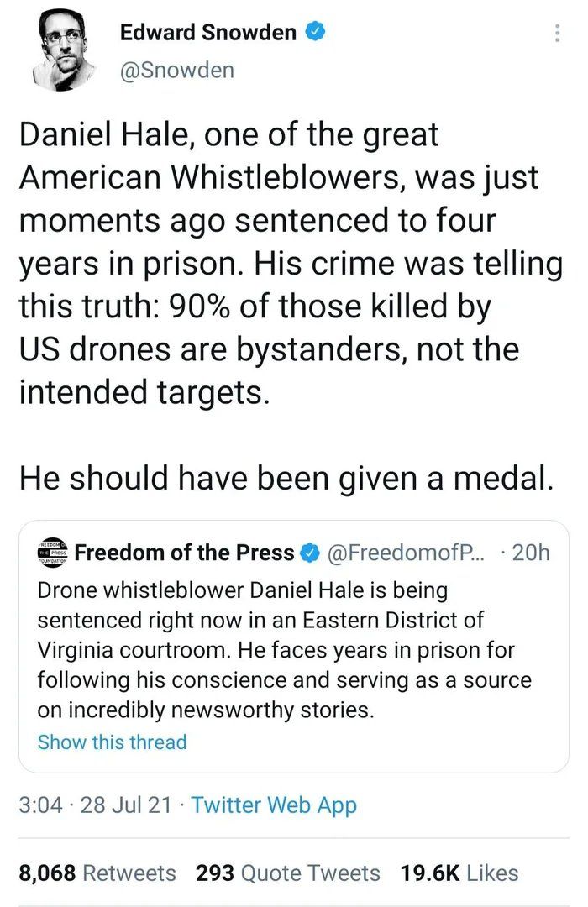View the 293 Quote Tweets list
Screen dimensions: 588x907
point(287,873)
